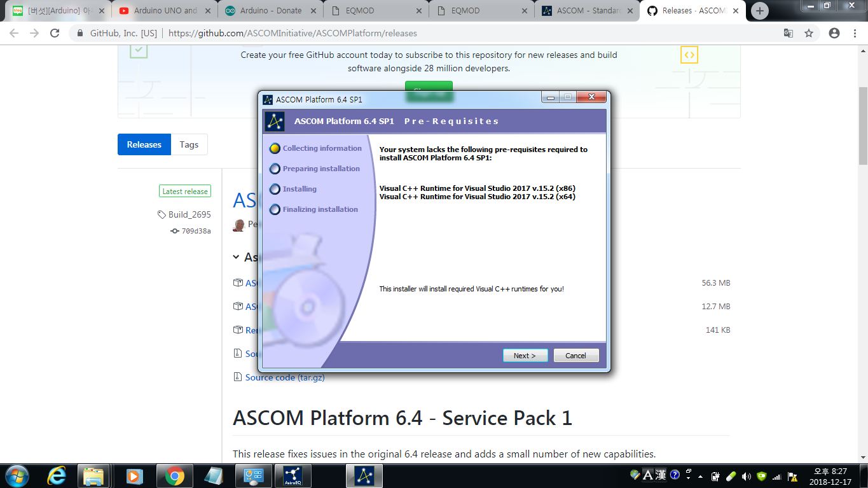868x488 pixels.
Task: Open the Windows Start menu
Action: click(16, 475)
